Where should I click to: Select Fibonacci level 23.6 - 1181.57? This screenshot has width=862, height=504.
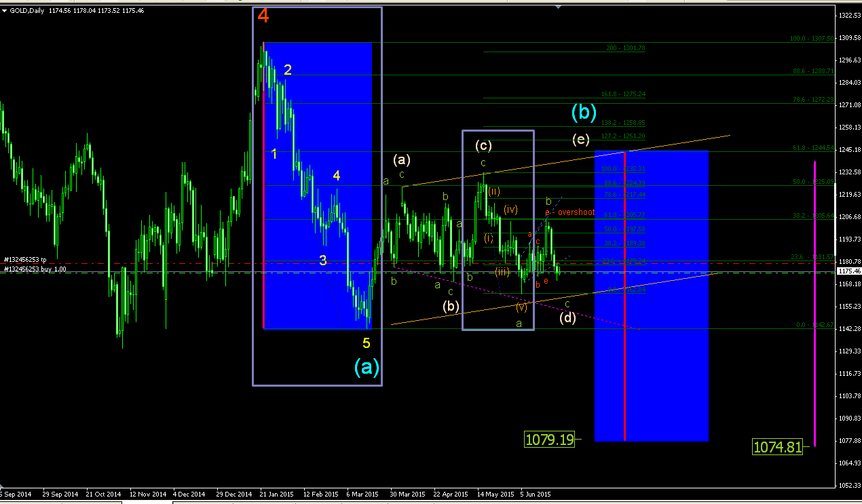pos(813,256)
